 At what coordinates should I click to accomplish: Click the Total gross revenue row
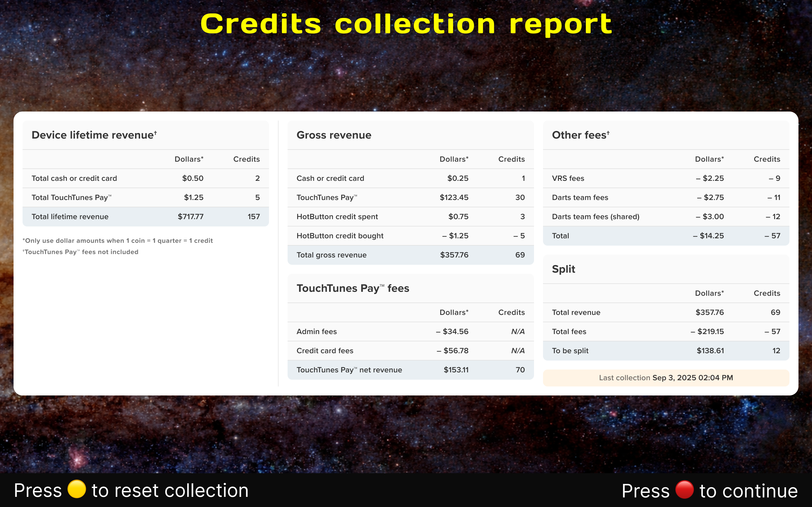coord(410,255)
